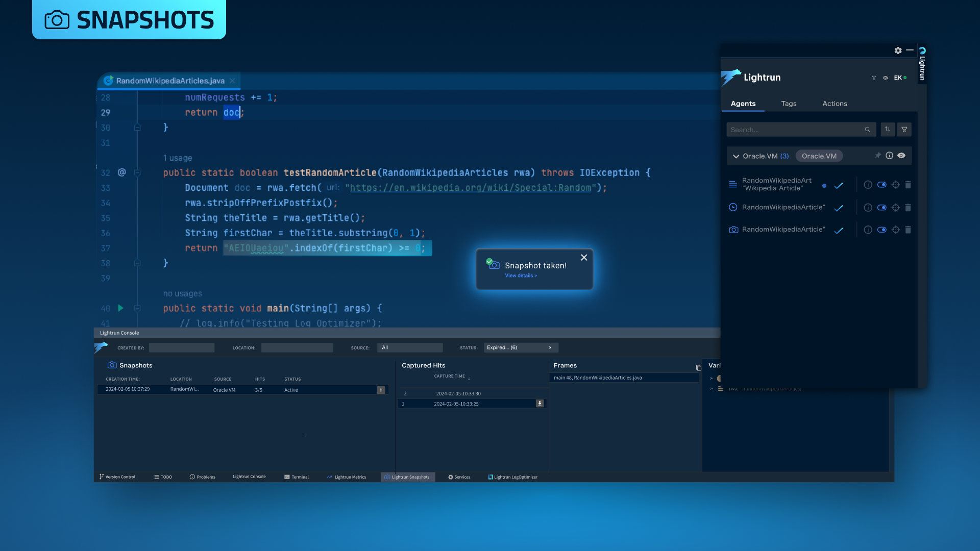
Task: Click filter funnel next to search
Action: click(x=904, y=130)
